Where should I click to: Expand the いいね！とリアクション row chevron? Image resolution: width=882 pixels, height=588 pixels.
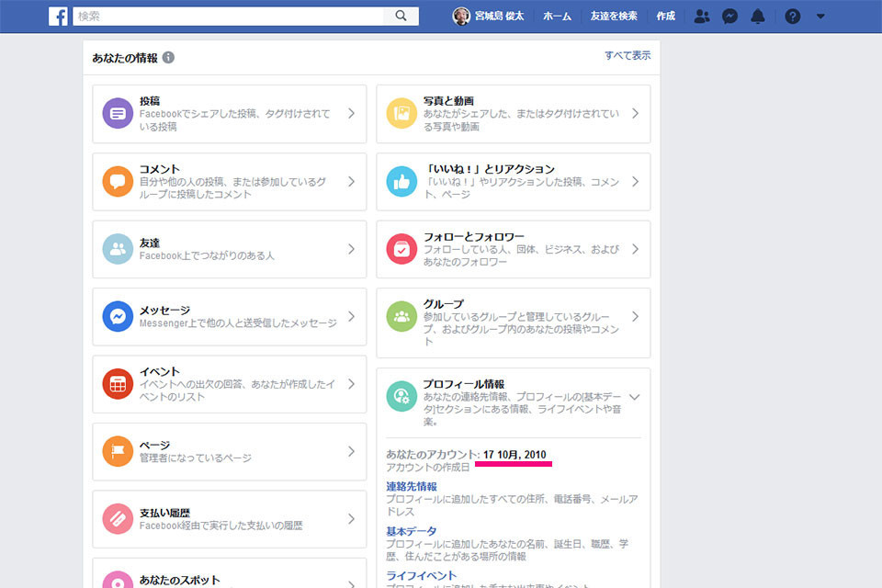point(635,181)
